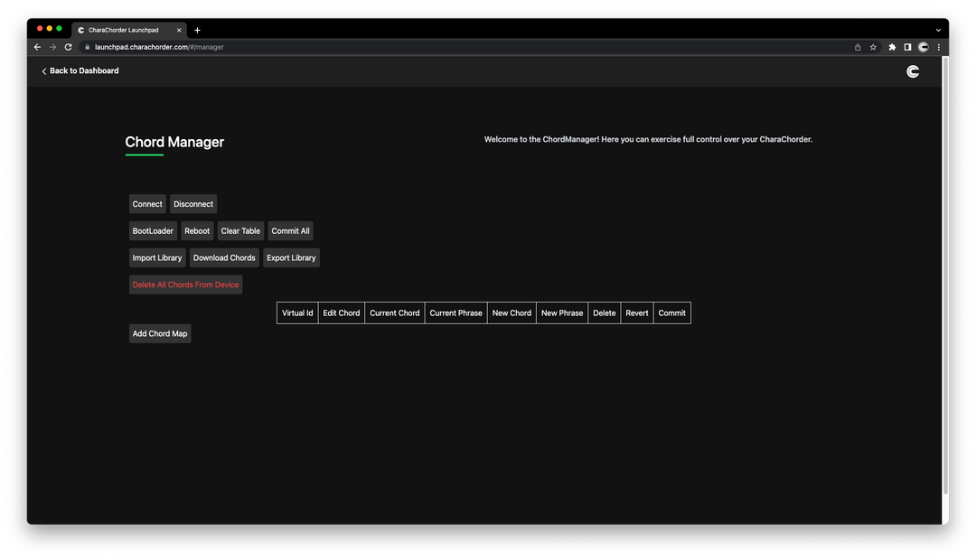This screenshot has height=560, width=976.
Task: Click Delete All Chords From Device
Action: click(x=185, y=285)
